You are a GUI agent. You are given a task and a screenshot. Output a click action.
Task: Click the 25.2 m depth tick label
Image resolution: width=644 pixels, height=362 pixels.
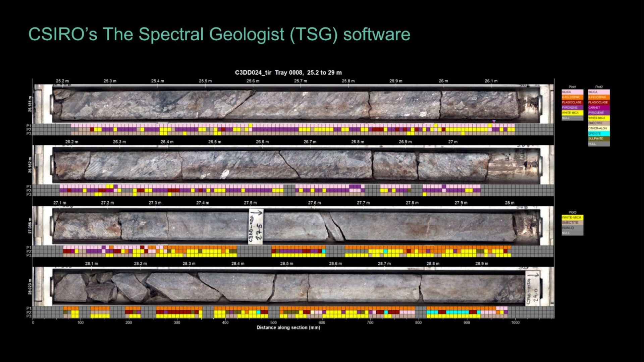(62, 81)
